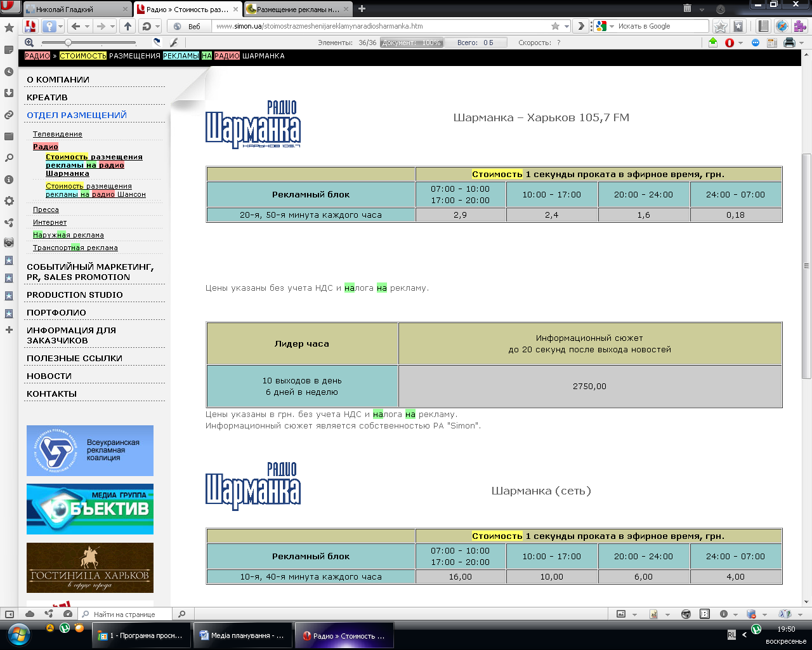Follow the Наружная реклама link
The image size is (812, 650).
(x=69, y=235)
